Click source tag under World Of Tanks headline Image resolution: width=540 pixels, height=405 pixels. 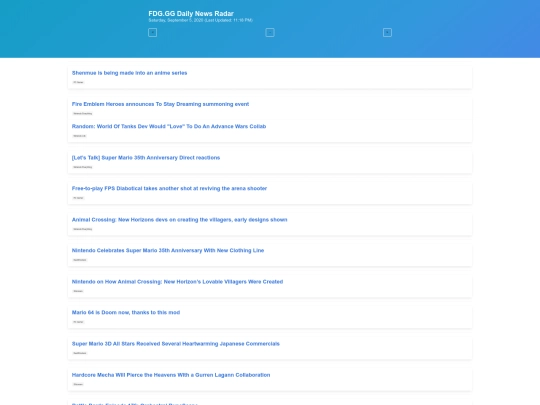click(80, 136)
